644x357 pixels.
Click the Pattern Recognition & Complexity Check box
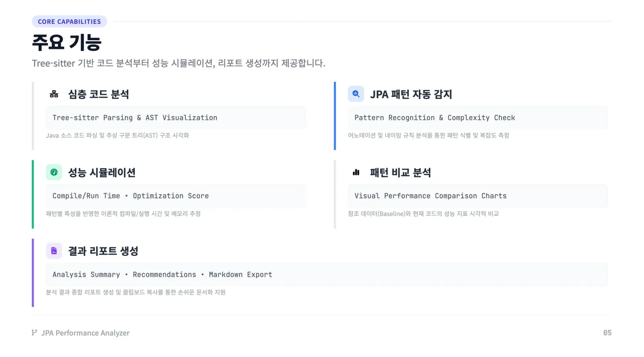[478, 118]
